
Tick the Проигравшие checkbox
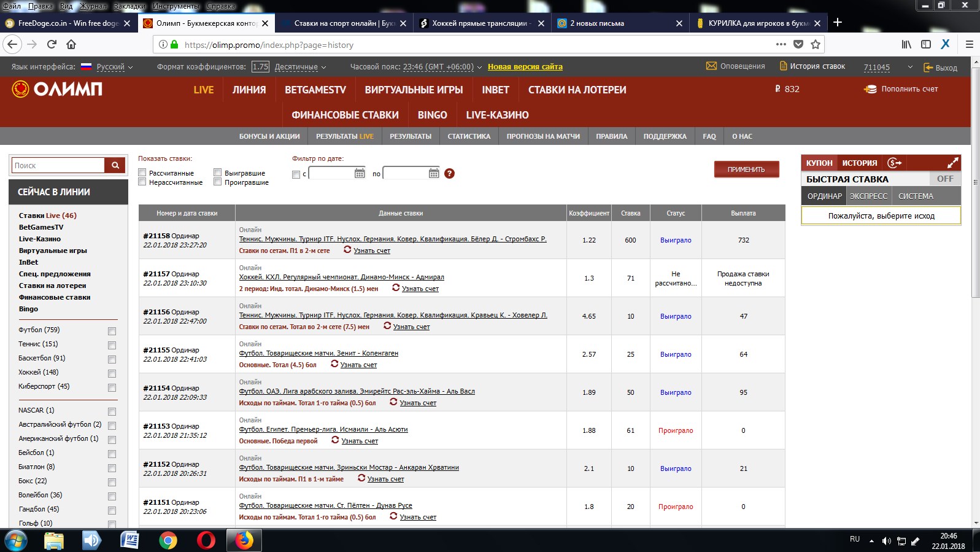click(x=217, y=182)
